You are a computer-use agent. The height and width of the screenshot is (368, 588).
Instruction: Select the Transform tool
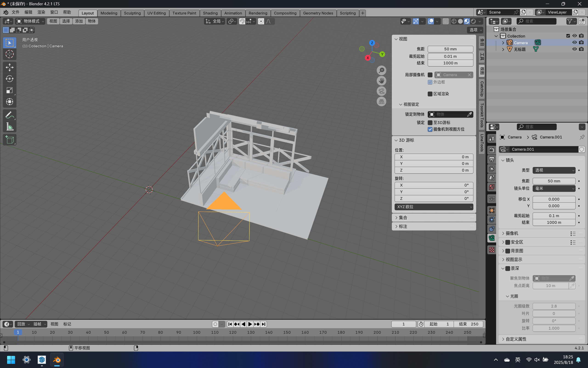click(9, 102)
